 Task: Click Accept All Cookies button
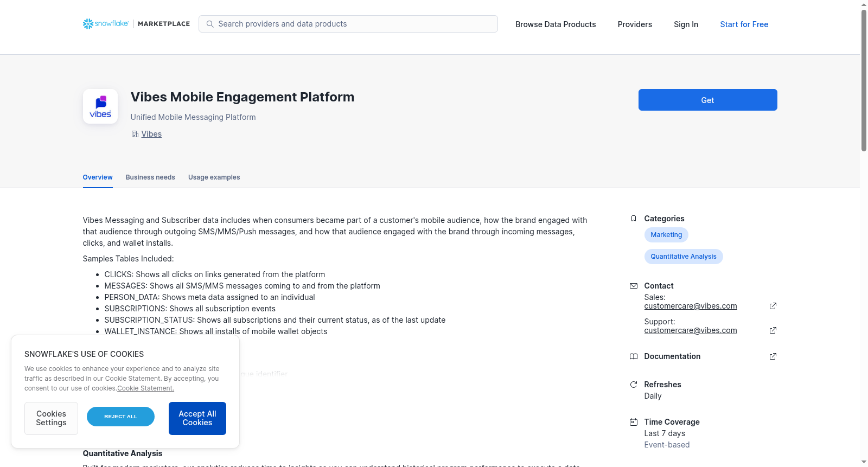point(197,418)
